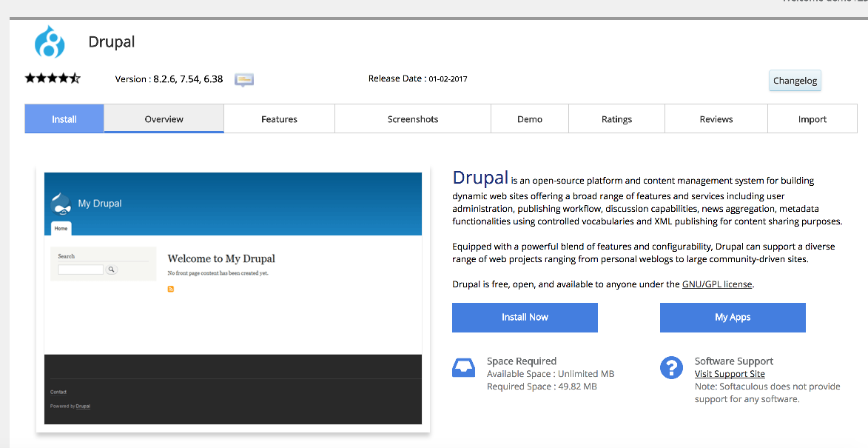Open the Screenshots tab
Screen dimensions: 868x448
click(413, 118)
